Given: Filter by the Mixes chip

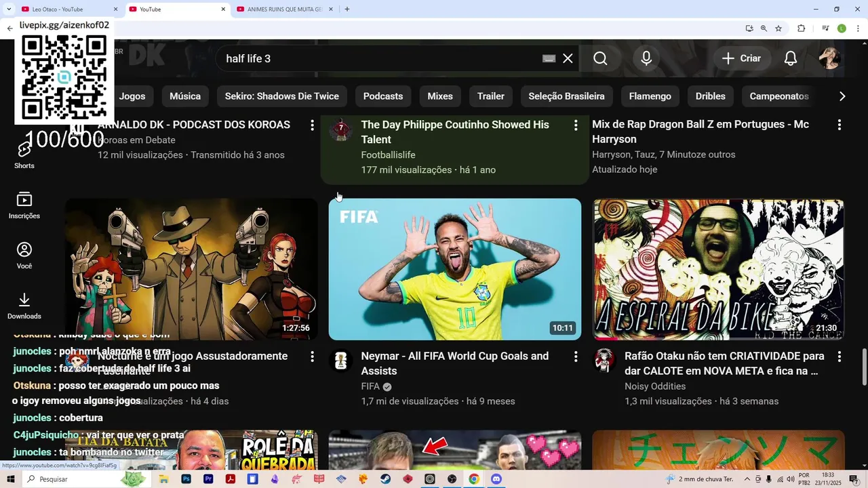Looking at the screenshot, I should [x=440, y=96].
